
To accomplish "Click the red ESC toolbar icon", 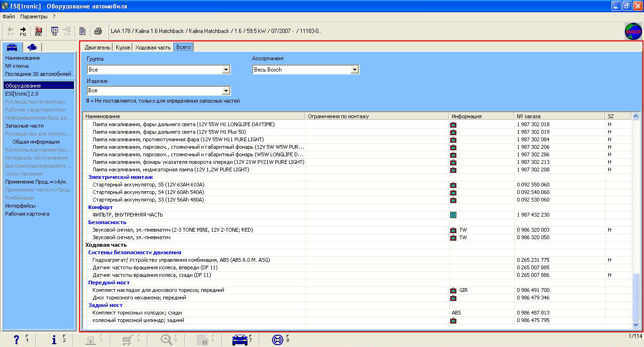I will pyautogui.click(x=39, y=31).
